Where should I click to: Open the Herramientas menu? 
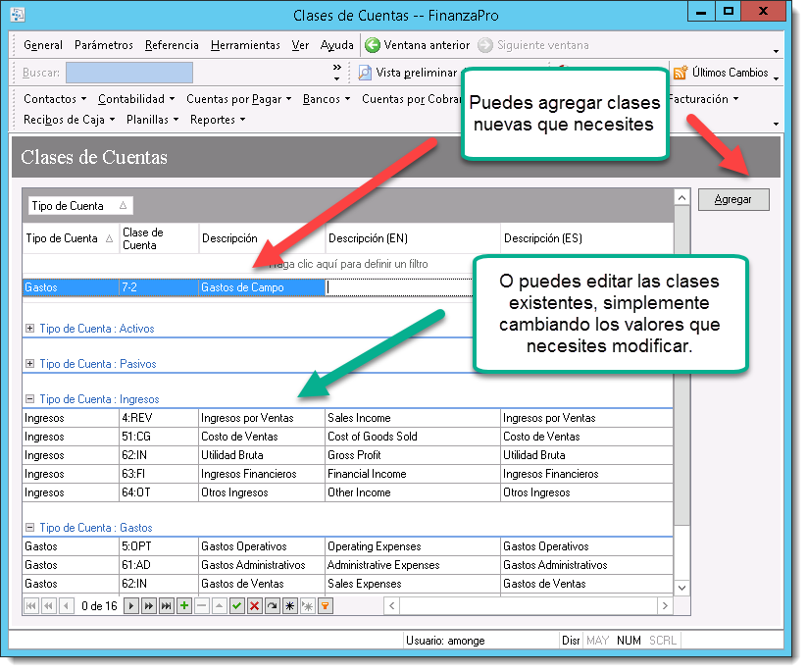(245, 45)
